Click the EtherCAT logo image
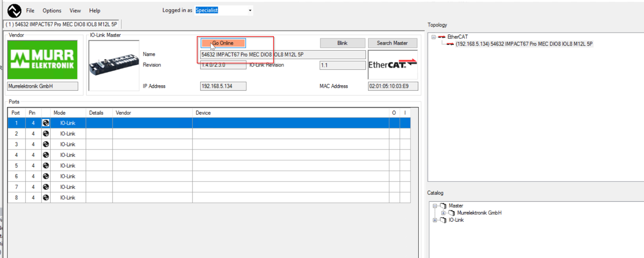The image size is (644, 258). point(393,64)
